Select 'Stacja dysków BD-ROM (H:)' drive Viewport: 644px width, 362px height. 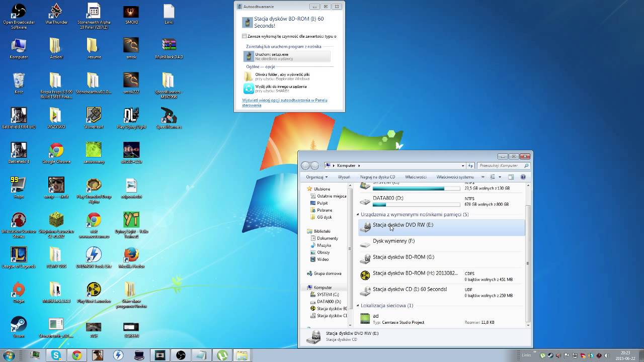(441, 276)
